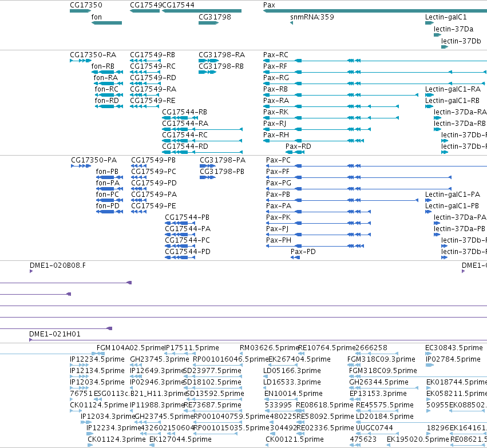487x448 pixels.
Task: Select EST UUGC0744
Action: (x=377, y=434)
